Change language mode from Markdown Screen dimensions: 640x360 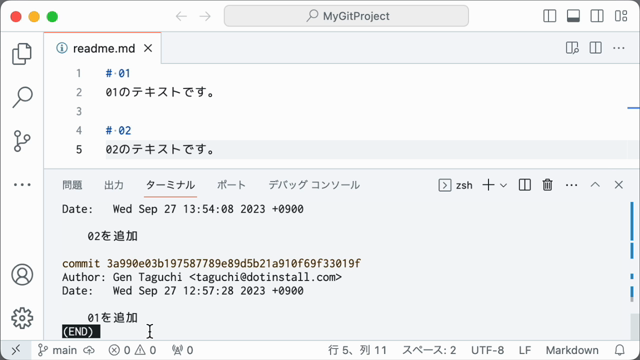[572, 350]
